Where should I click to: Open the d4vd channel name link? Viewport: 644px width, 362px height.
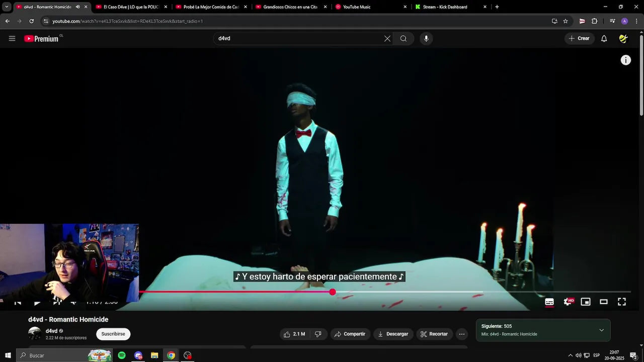[x=51, y=331]
